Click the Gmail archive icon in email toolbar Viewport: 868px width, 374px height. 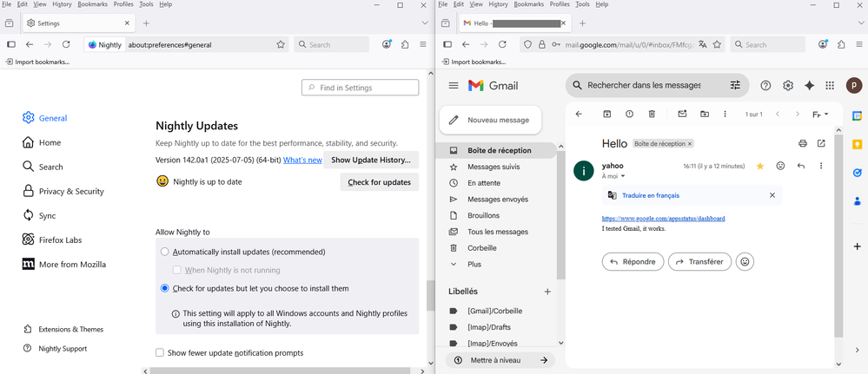pyautogui.click(x=607, y=115)
